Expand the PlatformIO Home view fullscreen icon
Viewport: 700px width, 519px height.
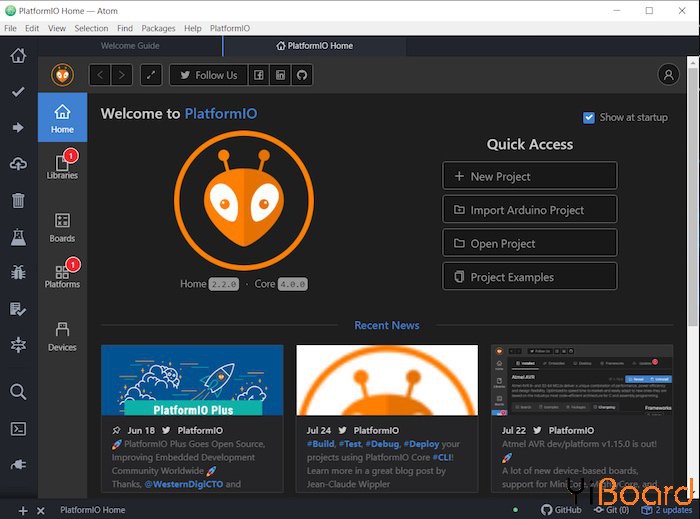point(151,75)
